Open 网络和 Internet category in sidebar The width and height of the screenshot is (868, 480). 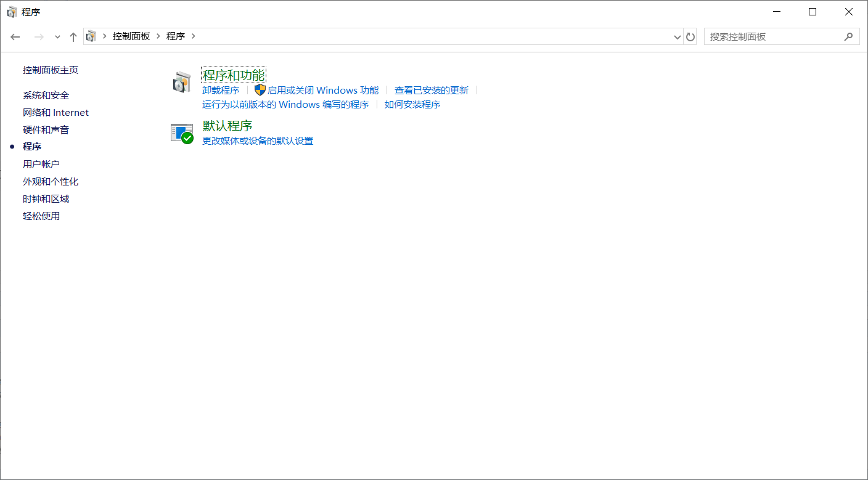tap(56, 112)
